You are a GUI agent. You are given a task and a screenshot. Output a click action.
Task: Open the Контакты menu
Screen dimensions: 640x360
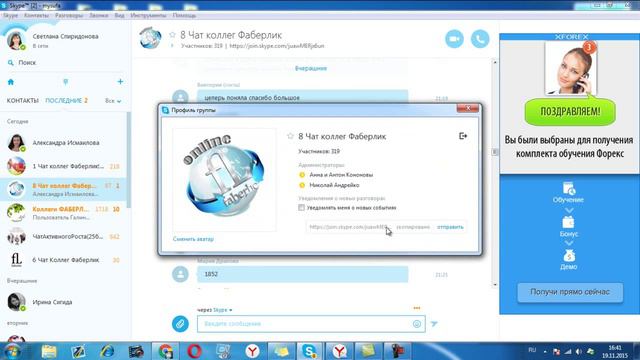[36, 16]
